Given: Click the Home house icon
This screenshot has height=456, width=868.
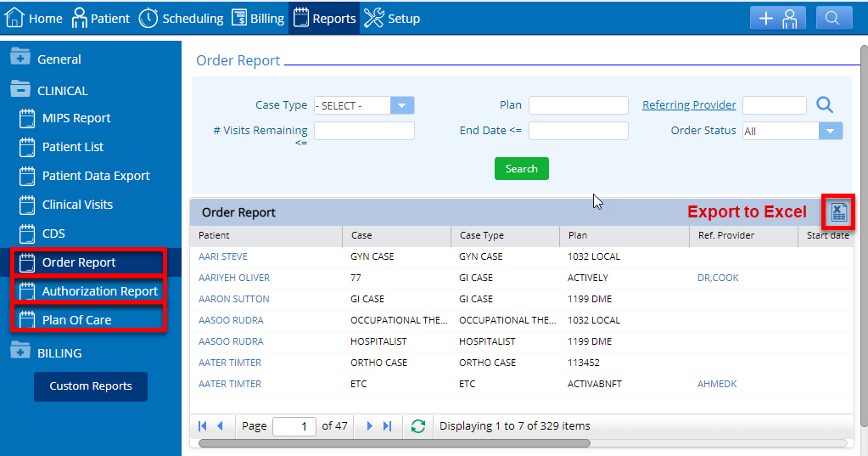Looking at the screenshot, I should pos(14,18).
